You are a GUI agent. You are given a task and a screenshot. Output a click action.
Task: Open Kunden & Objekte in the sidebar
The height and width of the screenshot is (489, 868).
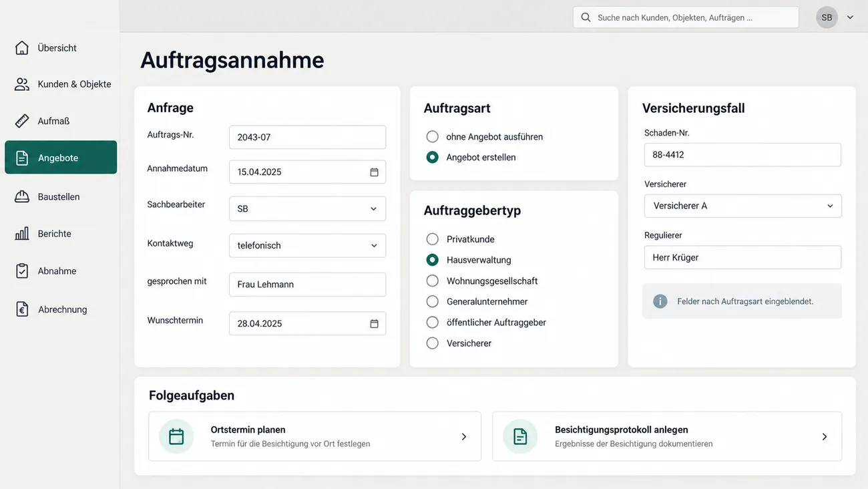(x=61, y=84)
